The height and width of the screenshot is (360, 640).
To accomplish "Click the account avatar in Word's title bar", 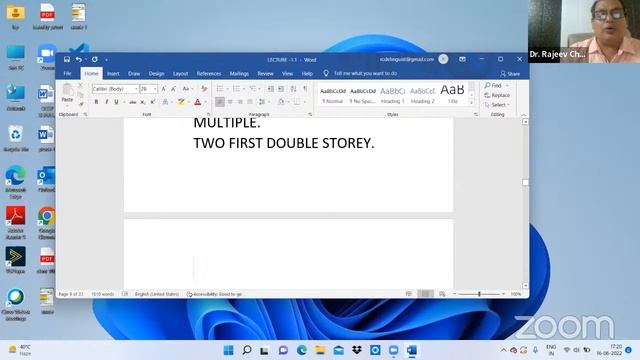I will 443,59.
